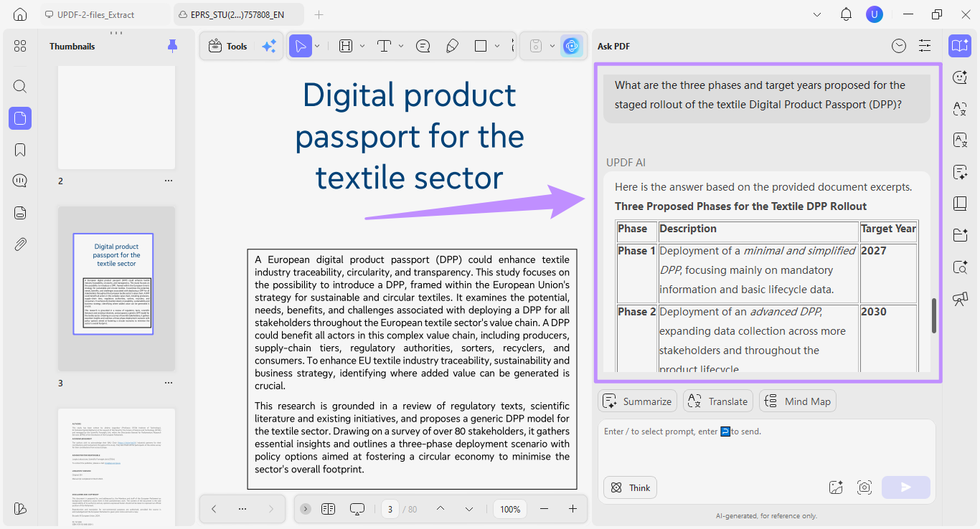Toggle the Think mode button

point(630,487)
